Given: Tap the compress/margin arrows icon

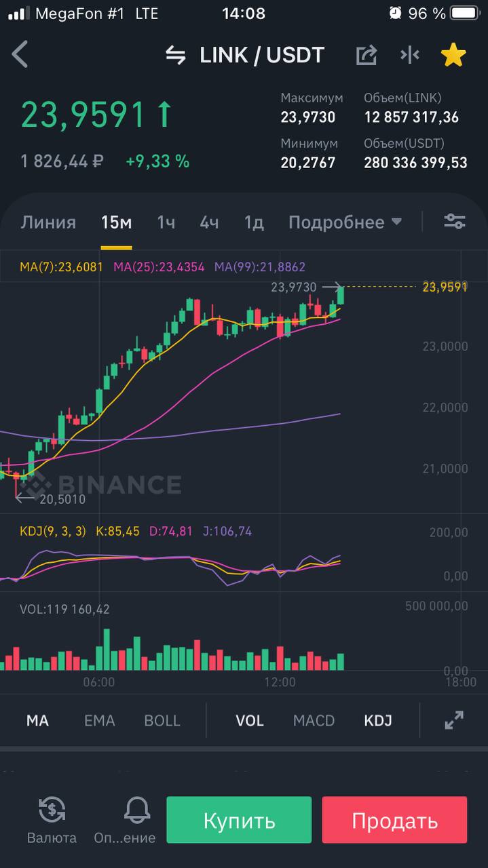Looking at the screenshot, I should coord(410,55).
